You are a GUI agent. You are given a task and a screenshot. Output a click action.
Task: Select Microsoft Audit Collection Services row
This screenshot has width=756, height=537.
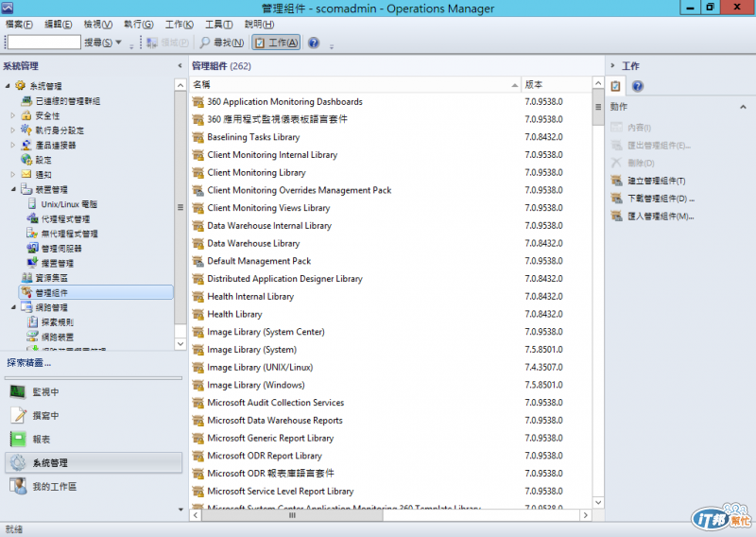391,403
